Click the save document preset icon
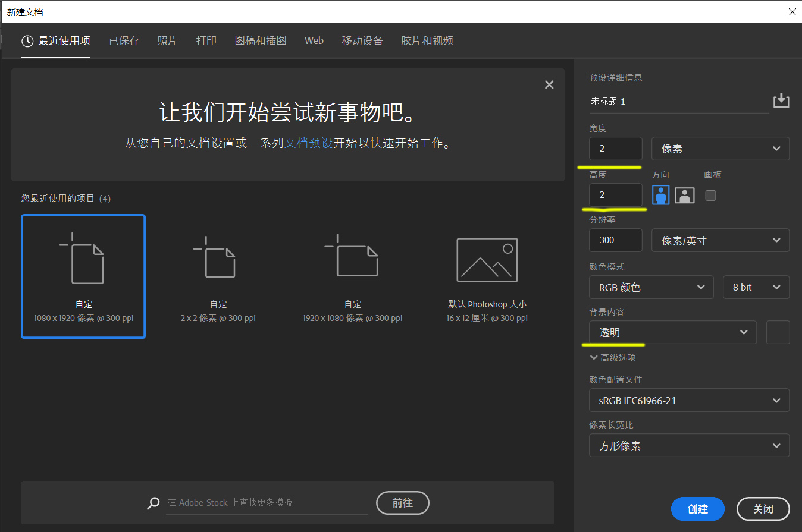802x532 pixels. (781, 100)
